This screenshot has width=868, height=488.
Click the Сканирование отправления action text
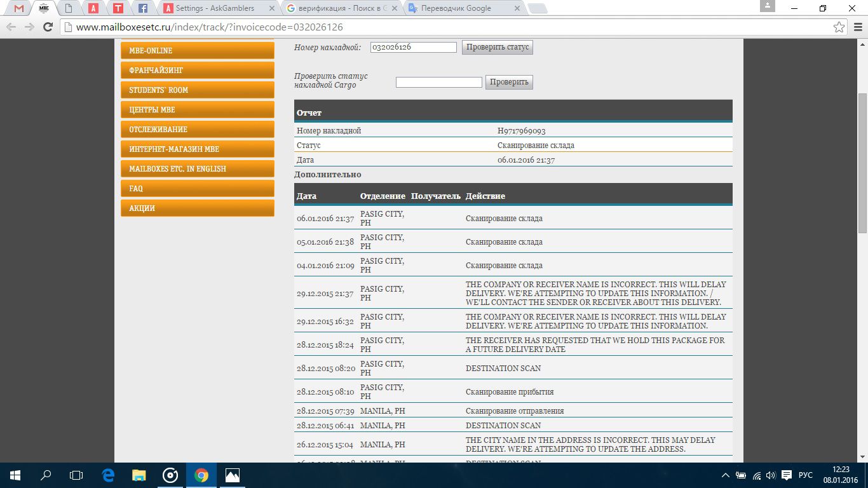click(x=515, y=411)
